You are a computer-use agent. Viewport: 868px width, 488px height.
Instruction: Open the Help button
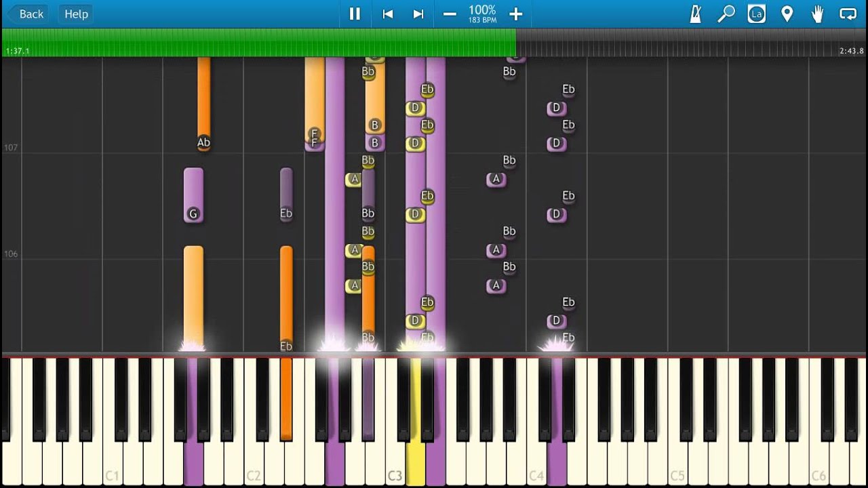[x=76, y=14]
